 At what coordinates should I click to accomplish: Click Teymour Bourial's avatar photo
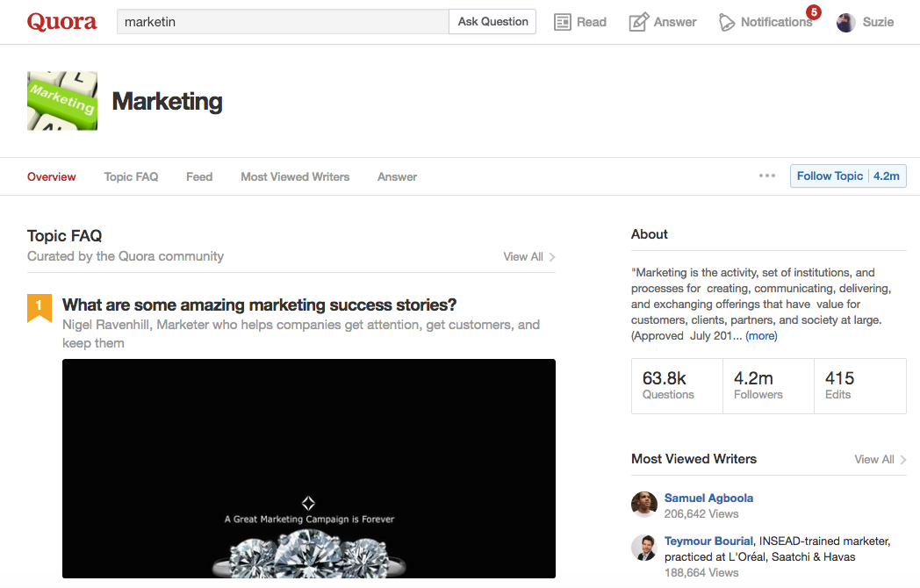pos(643,548)
